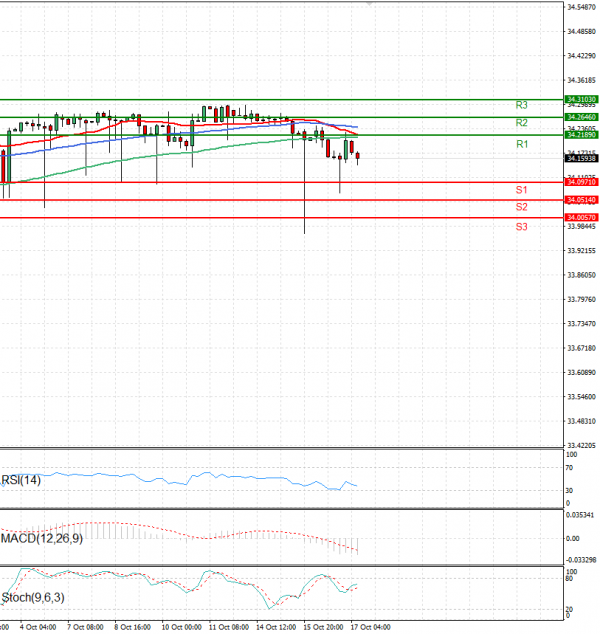Click the R3 resistance label

click(521, 105)
